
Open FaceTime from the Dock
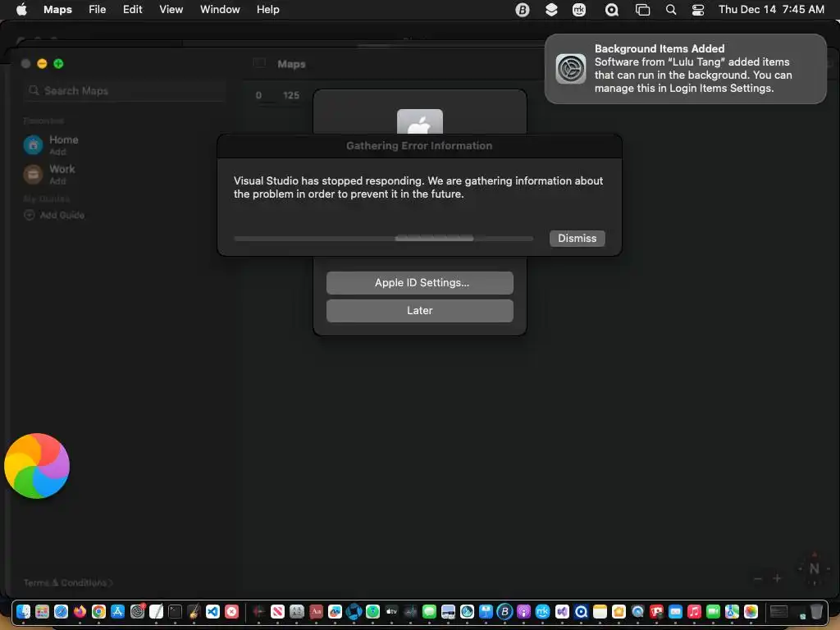pyautogui.click(x=713, y=611)
